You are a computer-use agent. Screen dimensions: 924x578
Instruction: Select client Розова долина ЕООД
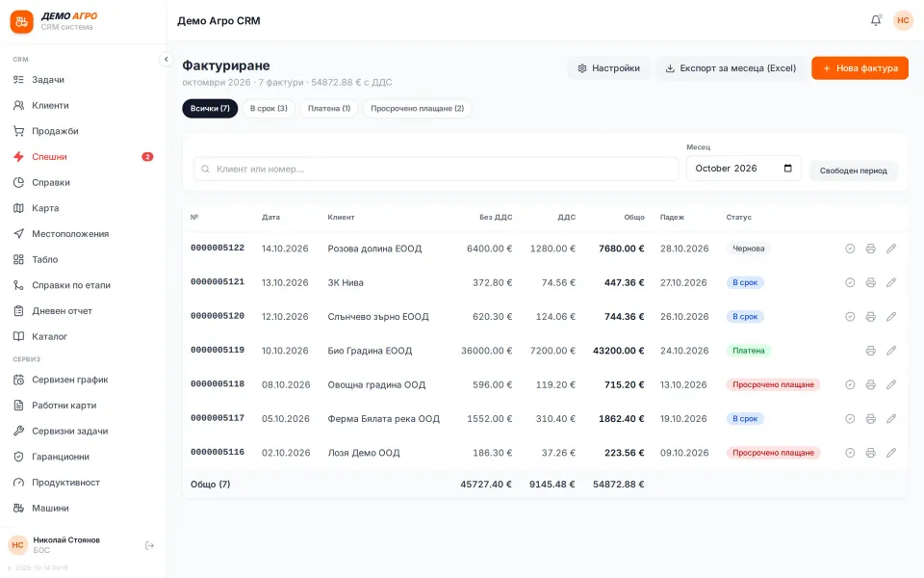(x=374, y=249)
